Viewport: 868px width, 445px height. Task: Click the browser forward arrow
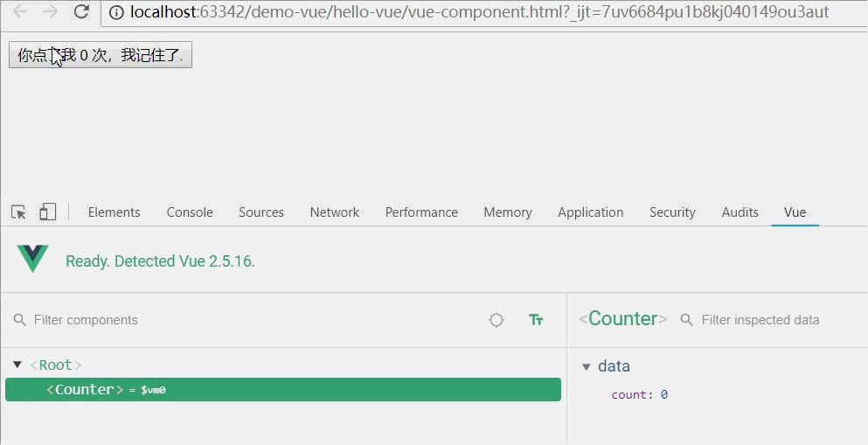[50, 12]
